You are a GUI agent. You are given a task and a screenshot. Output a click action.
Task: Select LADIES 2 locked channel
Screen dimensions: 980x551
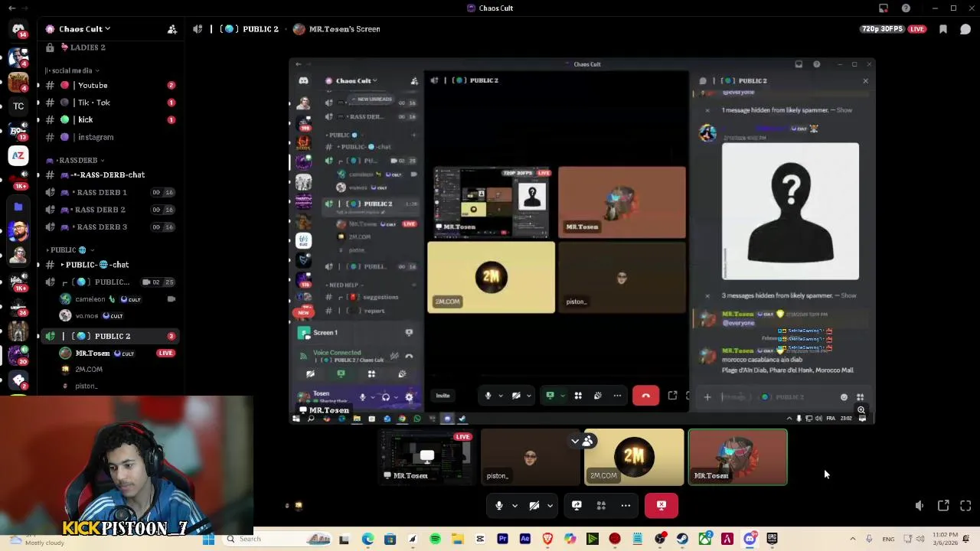[109, 47]
